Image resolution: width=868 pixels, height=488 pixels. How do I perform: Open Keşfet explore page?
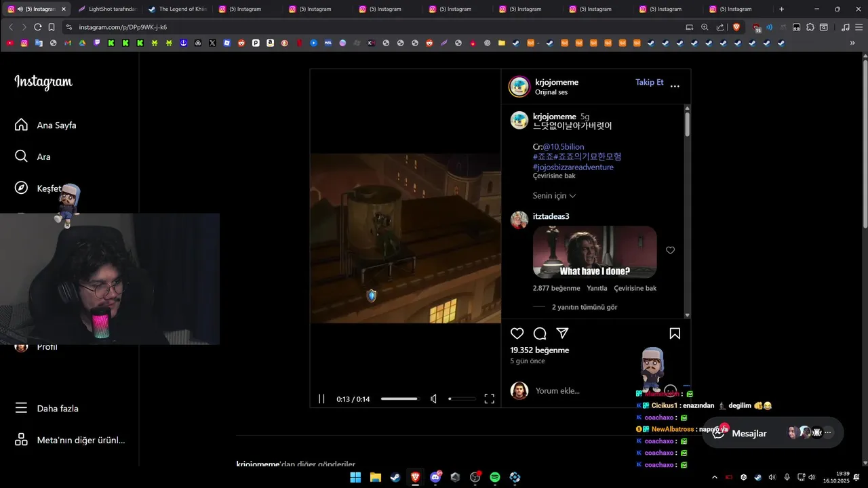coord(39,188)
